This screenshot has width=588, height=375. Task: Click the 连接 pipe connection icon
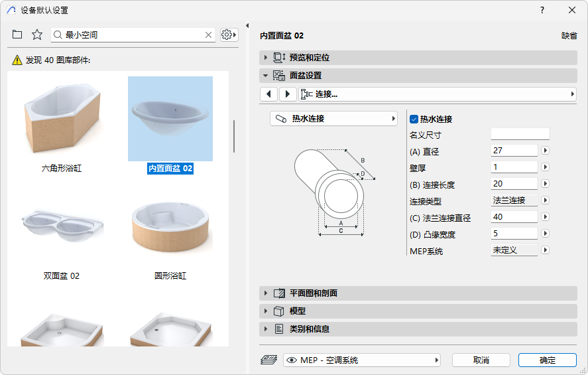pyautogui.click(x=306, y=94)
